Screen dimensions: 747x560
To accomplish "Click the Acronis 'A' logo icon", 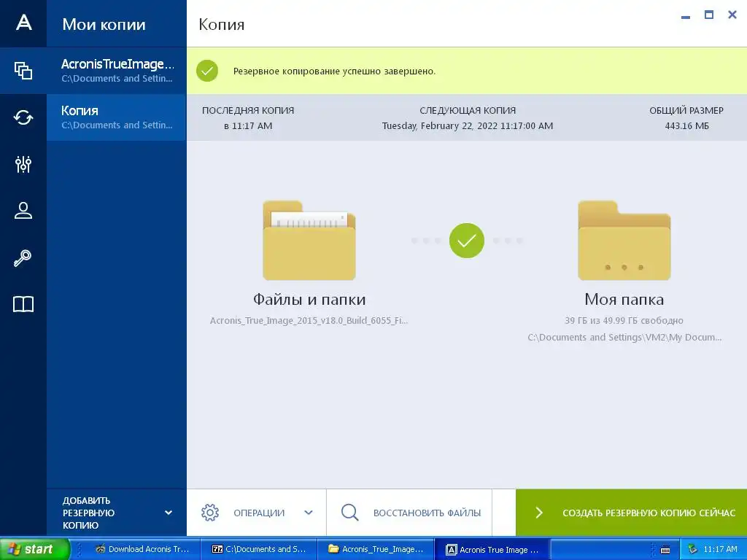I will point(23,23).
